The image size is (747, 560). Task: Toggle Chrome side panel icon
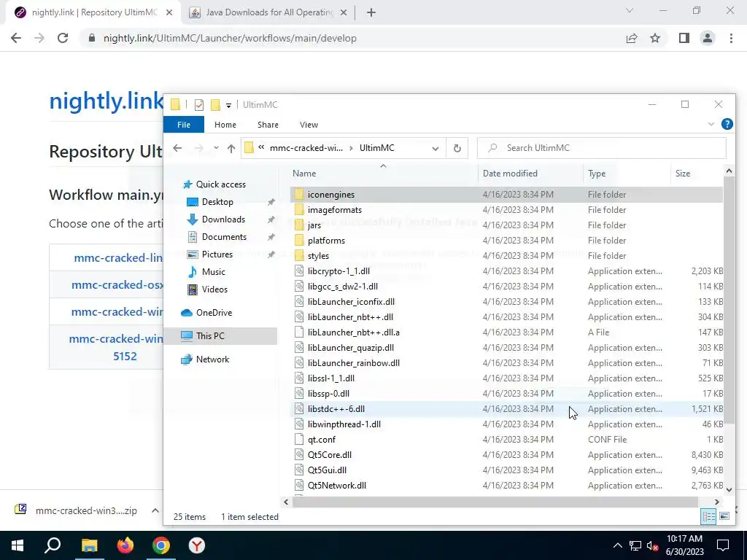[x=684, y=38]
